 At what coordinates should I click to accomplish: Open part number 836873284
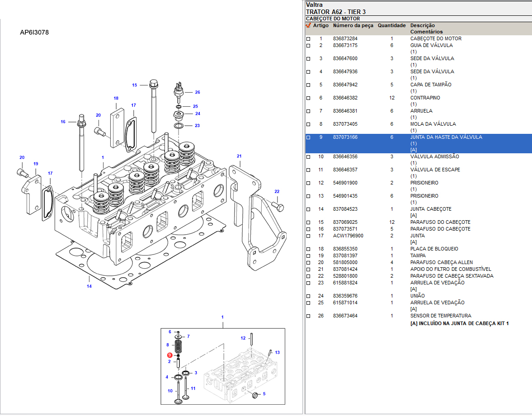[x=345, y=39]
